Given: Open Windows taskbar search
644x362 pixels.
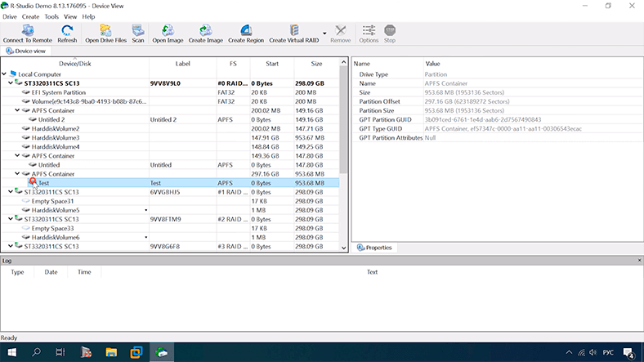Looking at the screenshot, I should pos(37,352).
